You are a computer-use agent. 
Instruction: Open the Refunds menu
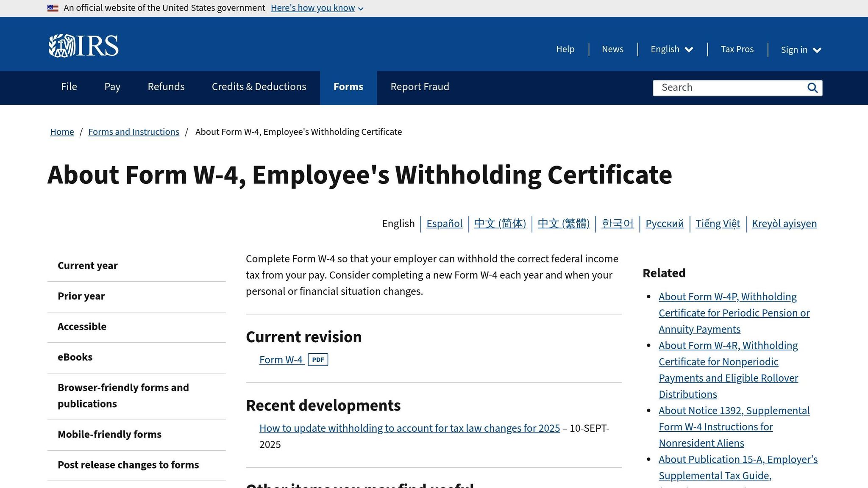point(166,87)
